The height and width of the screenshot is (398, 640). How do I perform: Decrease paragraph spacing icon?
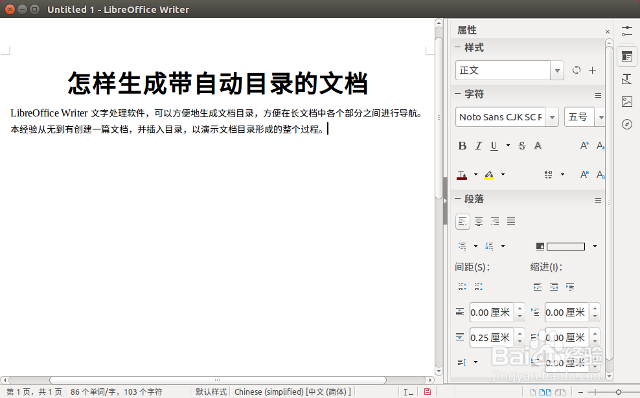pyautogui.click(x=479, y=287)
